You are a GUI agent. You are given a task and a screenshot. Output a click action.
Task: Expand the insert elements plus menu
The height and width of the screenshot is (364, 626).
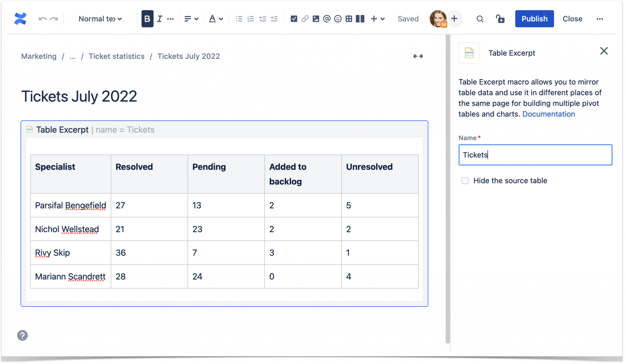(x=374, y=19)
